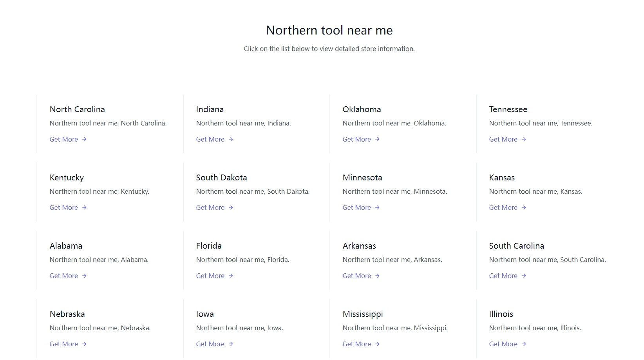This screenshot has width=644, height=360.
Task: Click the 'Northern tool near me' page title
Action: coord(329,30)
